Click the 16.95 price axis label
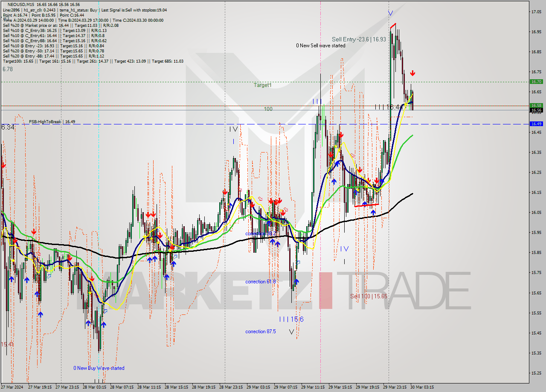The width and height of the screenshot is (546, 392). 536,32
